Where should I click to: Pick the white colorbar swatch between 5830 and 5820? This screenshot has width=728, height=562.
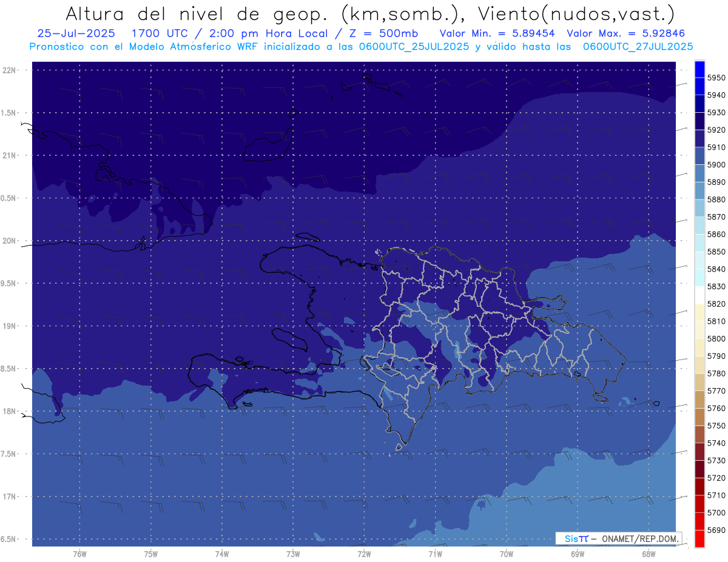click(699, 295)
